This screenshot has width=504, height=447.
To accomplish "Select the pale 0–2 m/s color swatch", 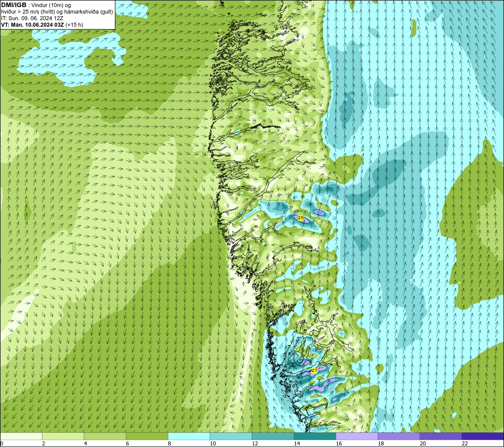I will point(21,436).
